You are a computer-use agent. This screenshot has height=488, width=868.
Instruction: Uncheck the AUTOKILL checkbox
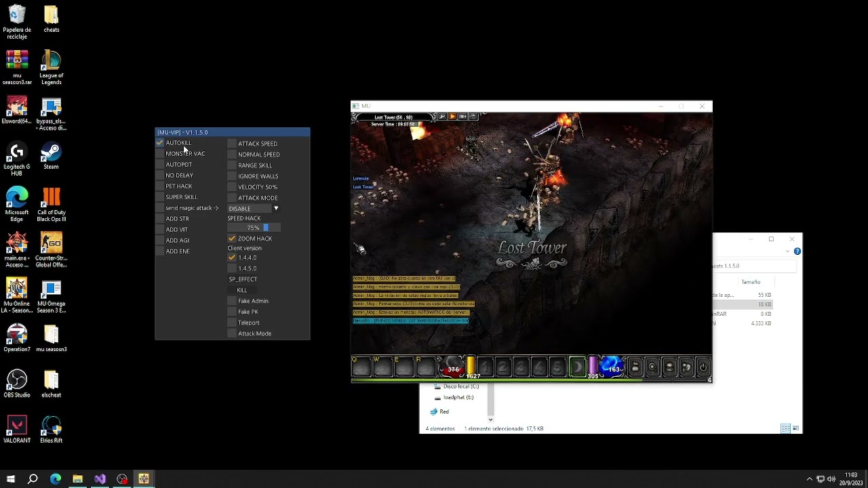coord(160,143)
